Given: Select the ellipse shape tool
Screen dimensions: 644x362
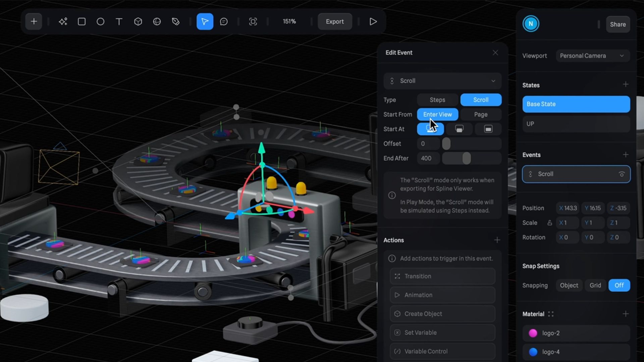Looking at the screenshot, I should click(x=100, y=21).
